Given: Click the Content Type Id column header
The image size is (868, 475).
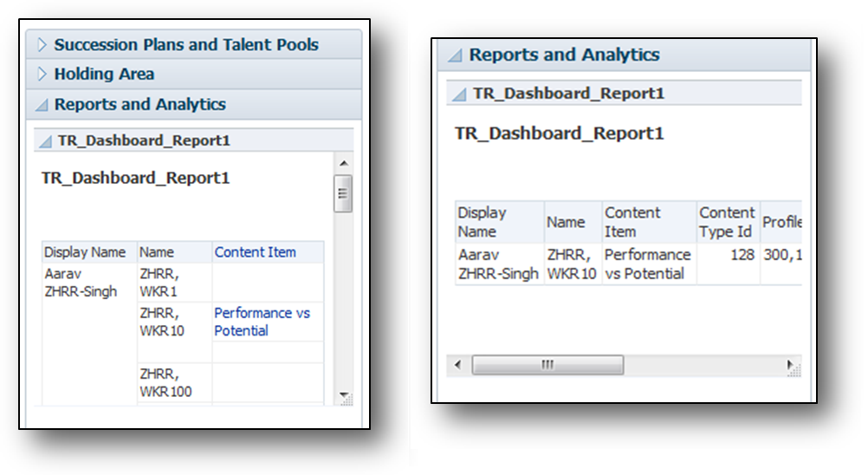Looking at the screenshot, I should (x=727, y=222).
